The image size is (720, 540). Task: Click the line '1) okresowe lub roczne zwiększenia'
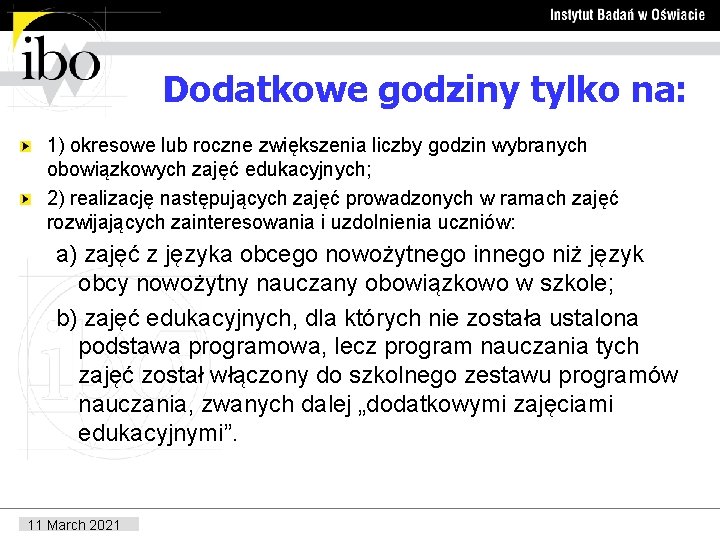(317, 146)
